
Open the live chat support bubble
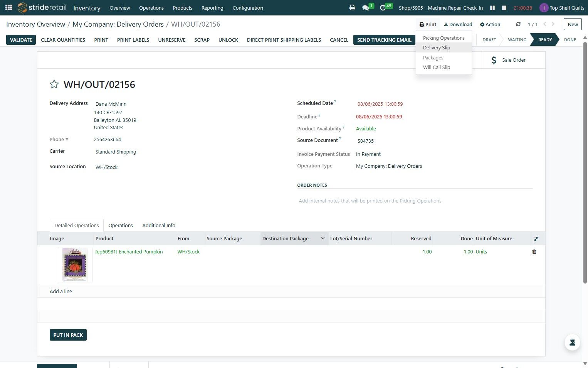click(572, 342)
